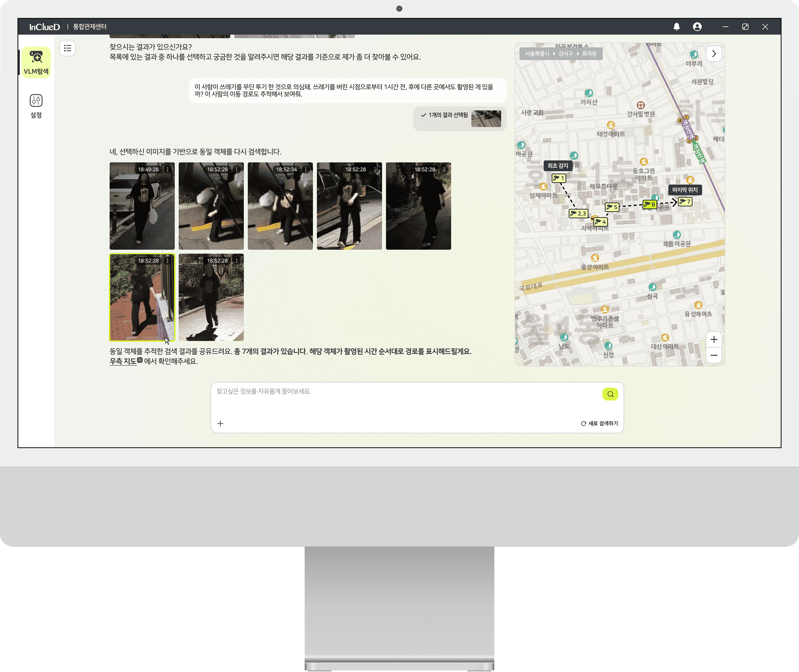Open the notification bell
This screenshot has height=672, width=799.
point(676,27)
